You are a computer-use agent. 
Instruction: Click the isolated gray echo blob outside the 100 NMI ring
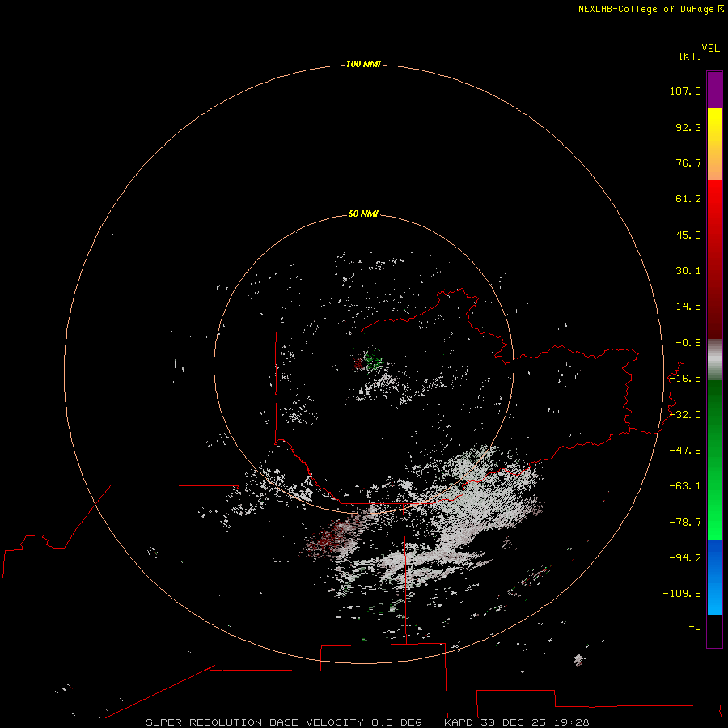578,659
